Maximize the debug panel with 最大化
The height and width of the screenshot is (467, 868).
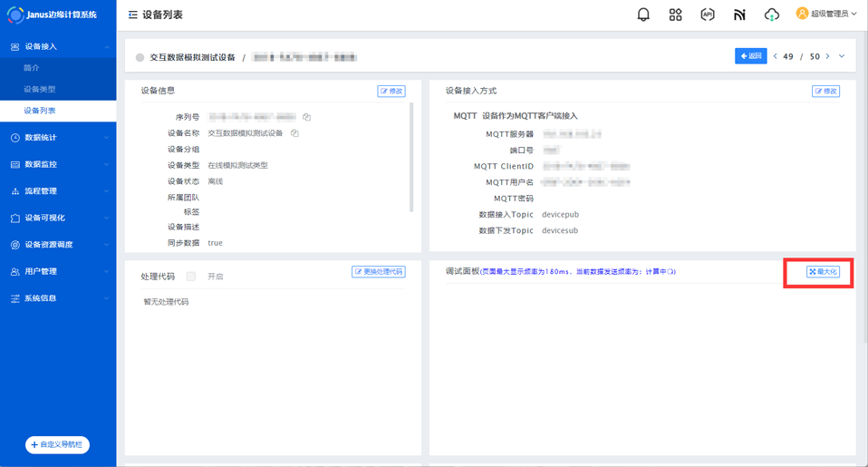coord(823,272)
